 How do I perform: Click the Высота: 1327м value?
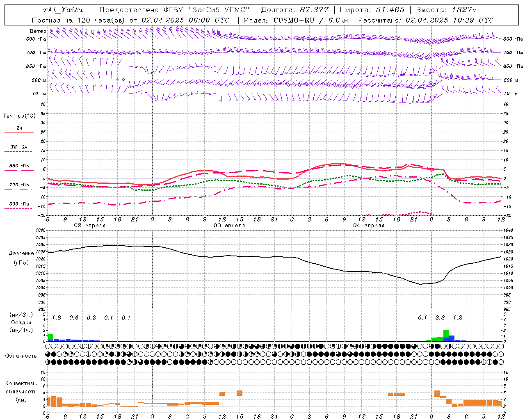tap(446, 10)
